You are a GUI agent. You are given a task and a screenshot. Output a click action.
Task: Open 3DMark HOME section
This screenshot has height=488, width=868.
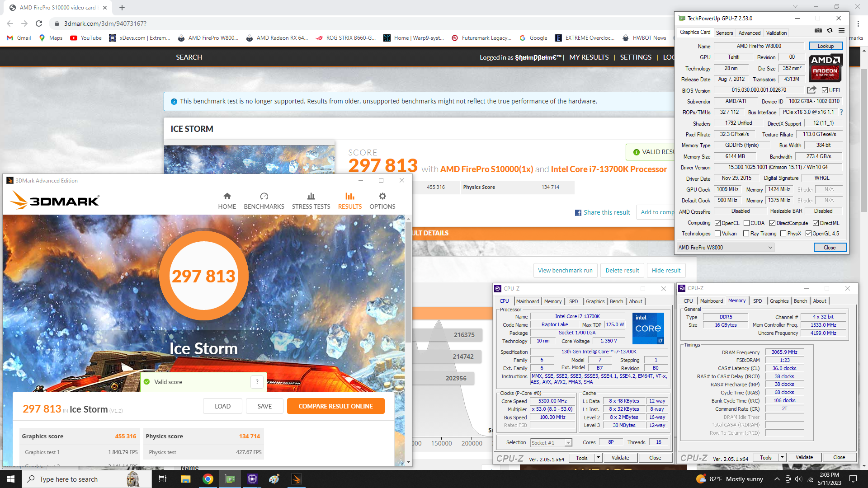227,201
